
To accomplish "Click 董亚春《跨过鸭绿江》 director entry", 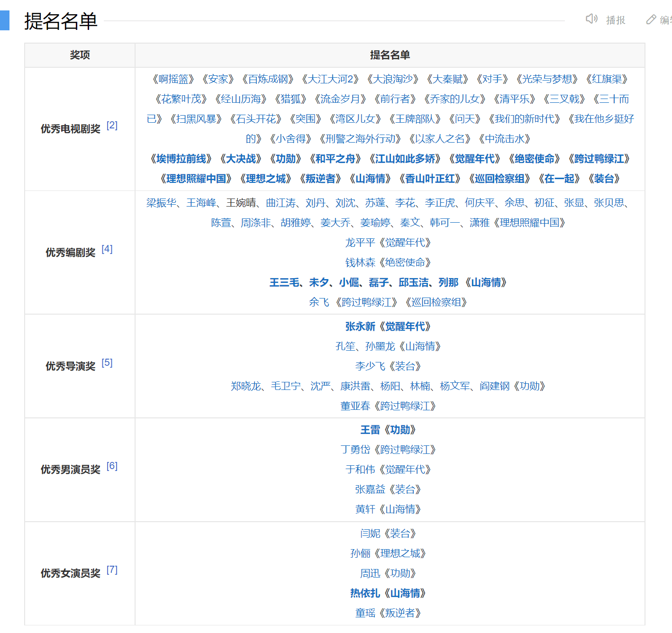I will [388, 406].
